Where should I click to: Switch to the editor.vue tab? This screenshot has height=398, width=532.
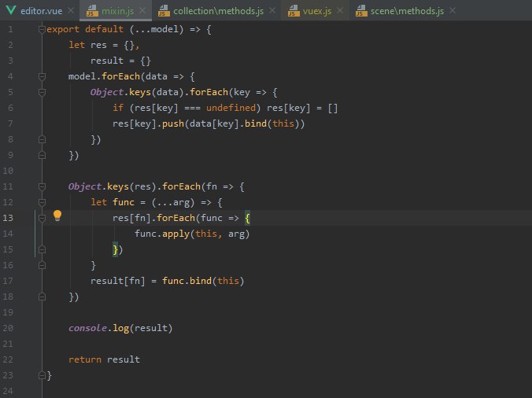(x=41, y=11)
